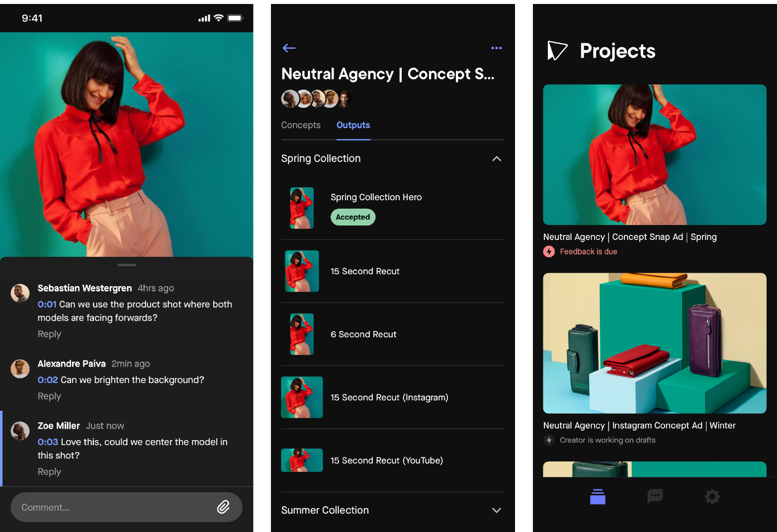Jump to timestamp 0:02 in comment
This screenshot has width=777, height=532.
click(x=48, y=380)
